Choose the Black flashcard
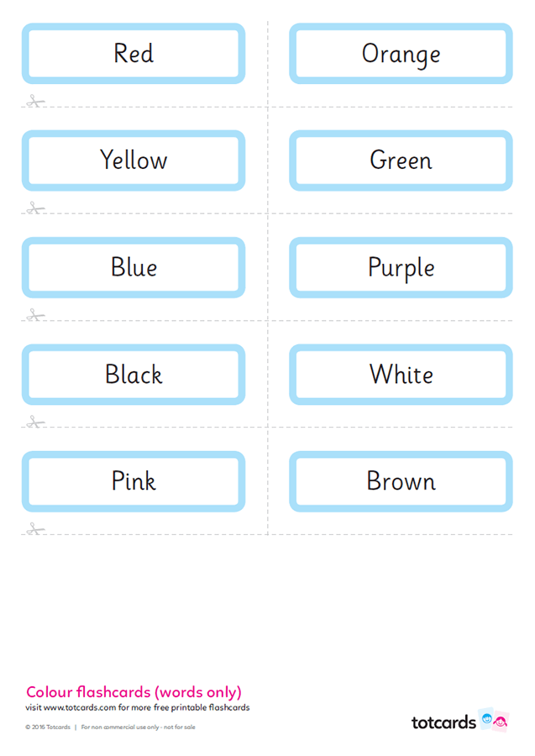This screenshot has height=756, width=535. [x=134, y=374]
